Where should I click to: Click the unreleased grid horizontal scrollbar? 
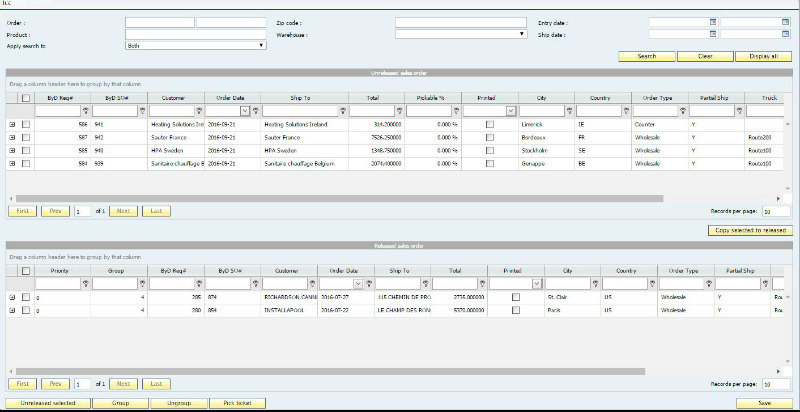[339, 198]
